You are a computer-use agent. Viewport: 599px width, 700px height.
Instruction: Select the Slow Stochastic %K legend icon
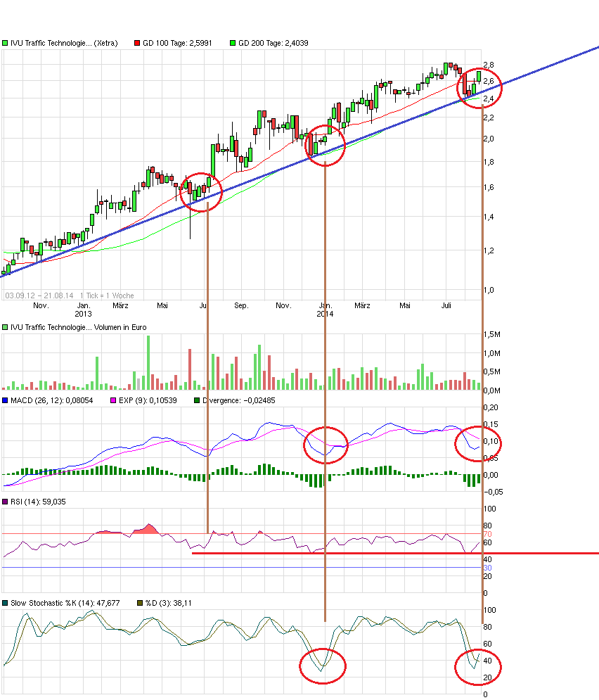click(5, 602)
